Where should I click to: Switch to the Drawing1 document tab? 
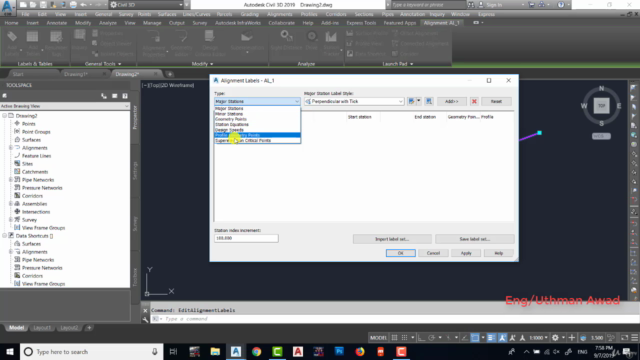(76, 74)
